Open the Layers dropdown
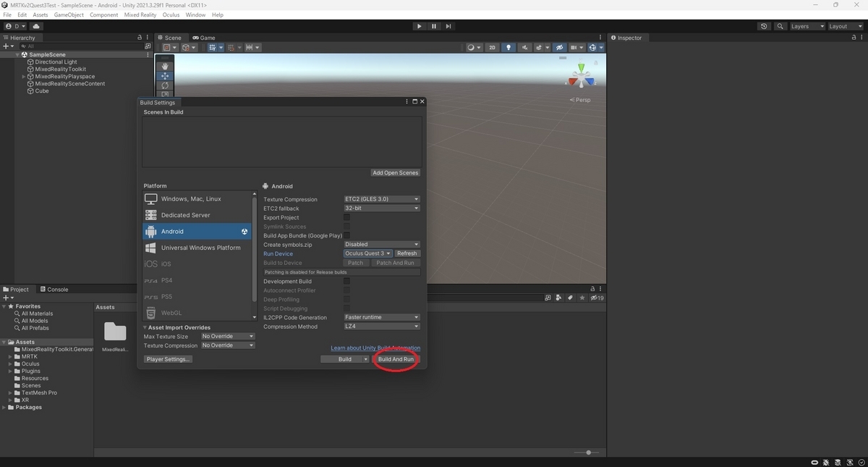The height and width of the screenshot is (467, 868). click(807, 26)
